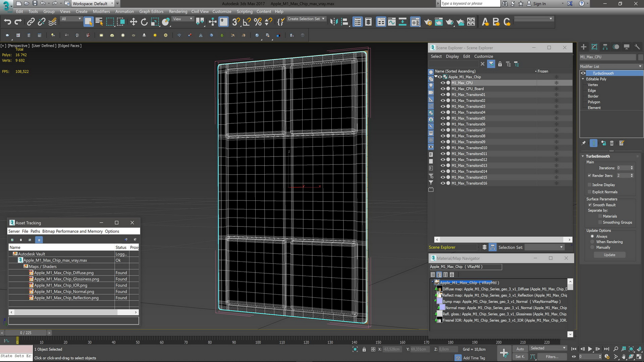Open the Modify command panel tab
The height and width of the screenshot is (362, 644).
click(x=594, y=47)
